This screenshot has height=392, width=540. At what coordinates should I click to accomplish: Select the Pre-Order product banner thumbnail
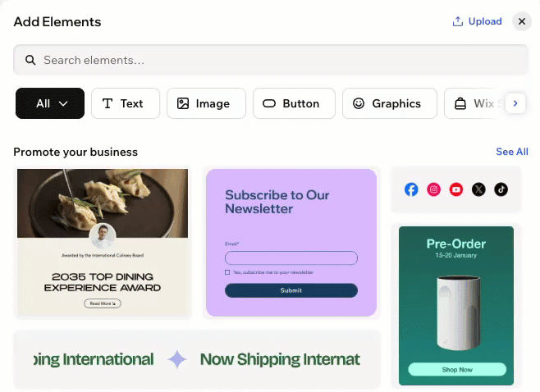pos(456,305)
